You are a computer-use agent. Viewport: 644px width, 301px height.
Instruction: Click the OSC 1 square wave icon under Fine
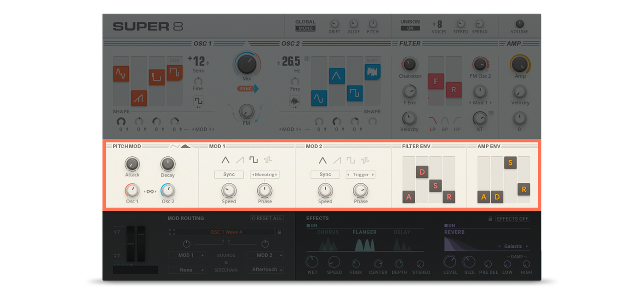pos(198,101)
